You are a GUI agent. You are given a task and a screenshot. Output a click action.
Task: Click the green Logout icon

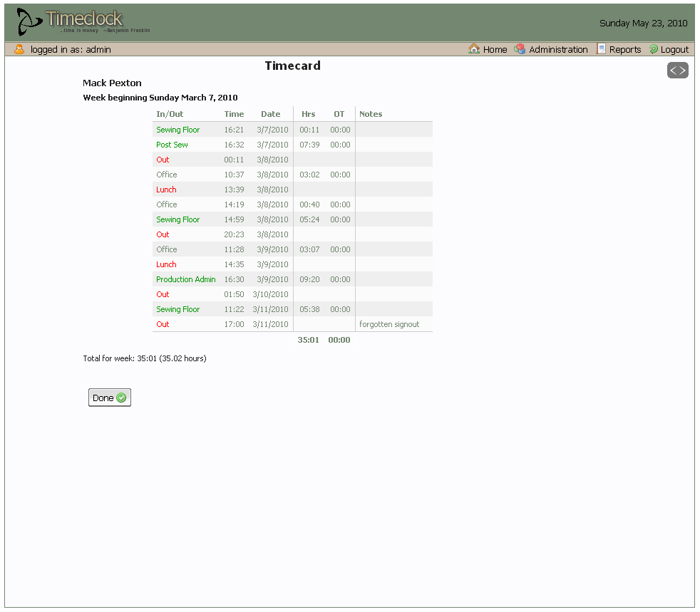click(653, 49)
